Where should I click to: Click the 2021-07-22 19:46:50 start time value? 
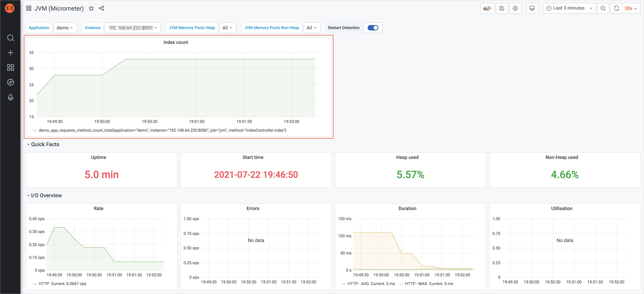(256, 175)
